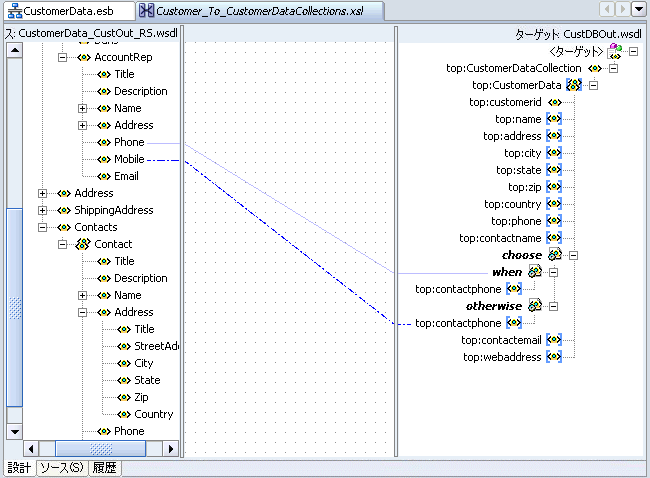Click the choose XSLT construct icon
Viewport: 650px width, 478px height.
555,255
